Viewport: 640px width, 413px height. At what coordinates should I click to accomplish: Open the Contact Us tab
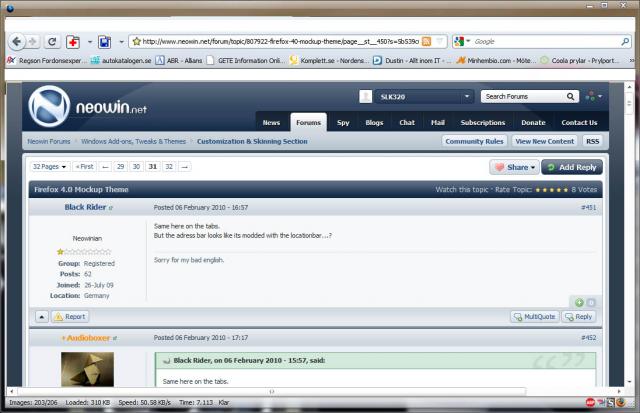[579, 122]
